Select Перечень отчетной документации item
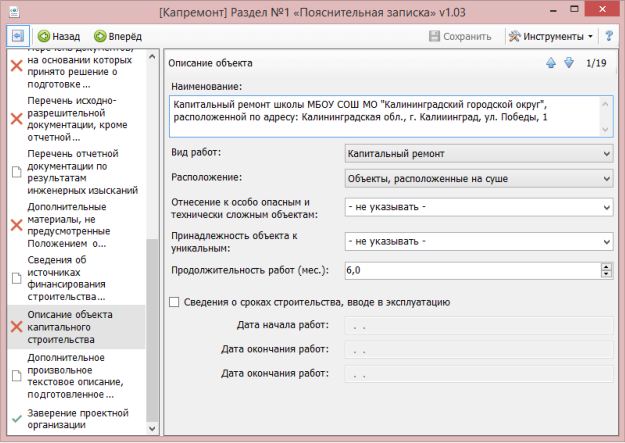The image size is (625, 443). 77,172
